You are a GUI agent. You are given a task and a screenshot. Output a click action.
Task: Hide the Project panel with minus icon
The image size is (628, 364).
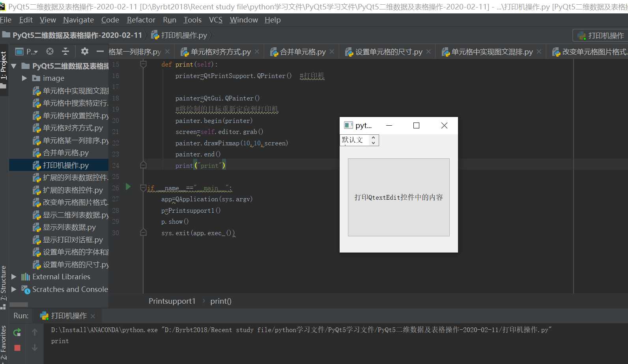(x=100, y=51)
